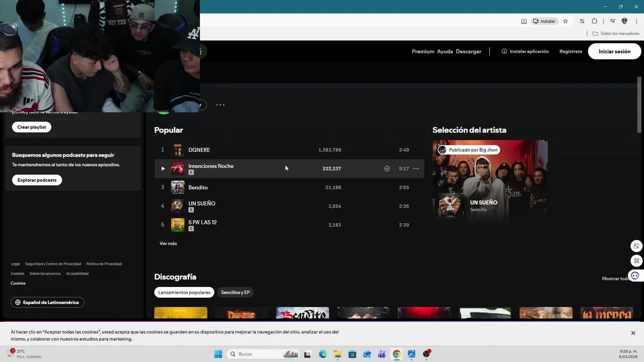Click the yellow album cover in Discografía

pyautogui.click(x=181, y=313)
